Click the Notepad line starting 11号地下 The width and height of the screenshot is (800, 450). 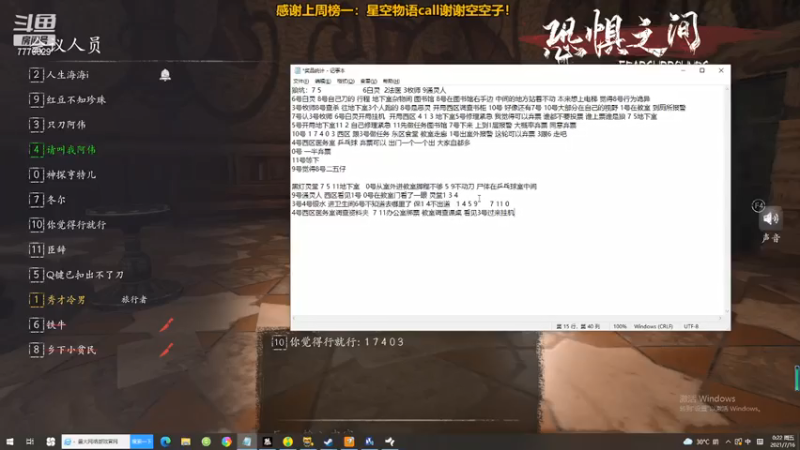(305, 160)
